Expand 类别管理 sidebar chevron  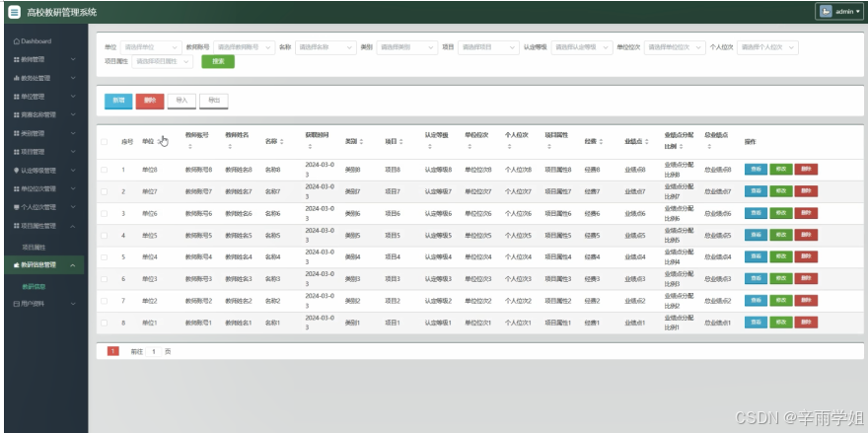tap(73, 133)
